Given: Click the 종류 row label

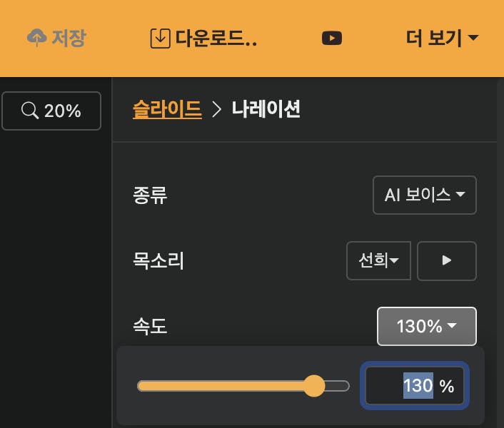Looking at the screenshot, I should (x=150, y=195).
